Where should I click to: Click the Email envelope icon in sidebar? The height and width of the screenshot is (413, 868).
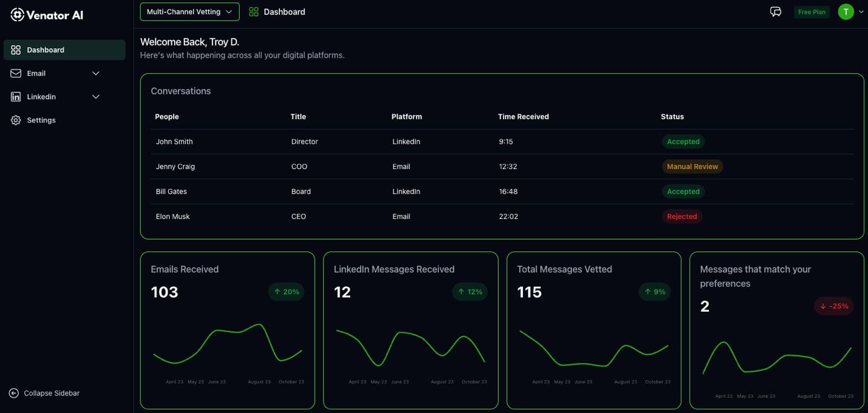(x=16, y=73)
